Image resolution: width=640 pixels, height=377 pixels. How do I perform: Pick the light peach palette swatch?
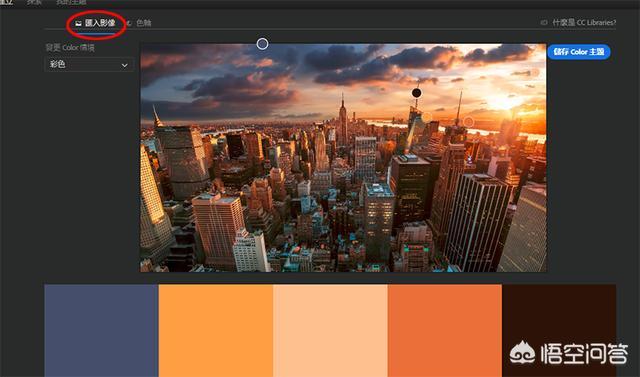[x=331, y=330]
